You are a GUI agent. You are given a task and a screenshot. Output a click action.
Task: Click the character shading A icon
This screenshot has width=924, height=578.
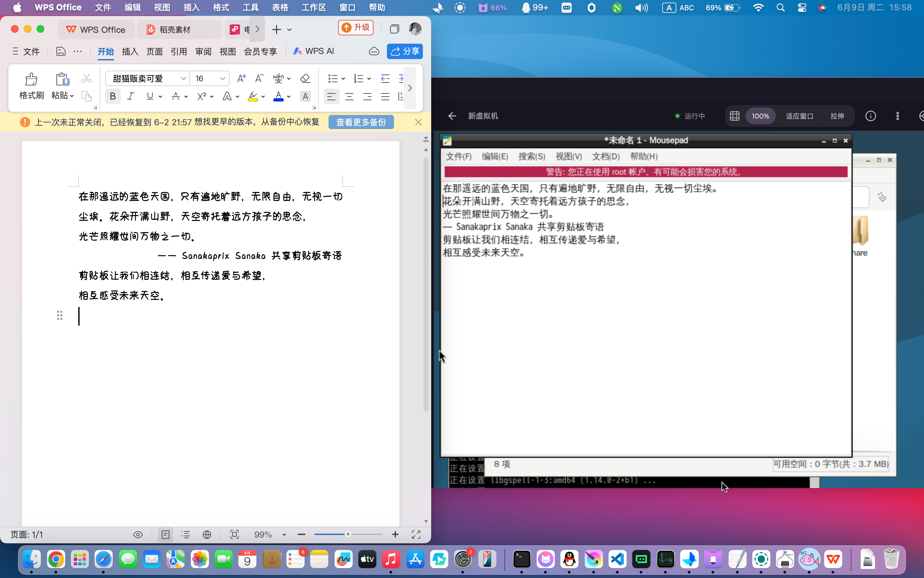[305, 96]
